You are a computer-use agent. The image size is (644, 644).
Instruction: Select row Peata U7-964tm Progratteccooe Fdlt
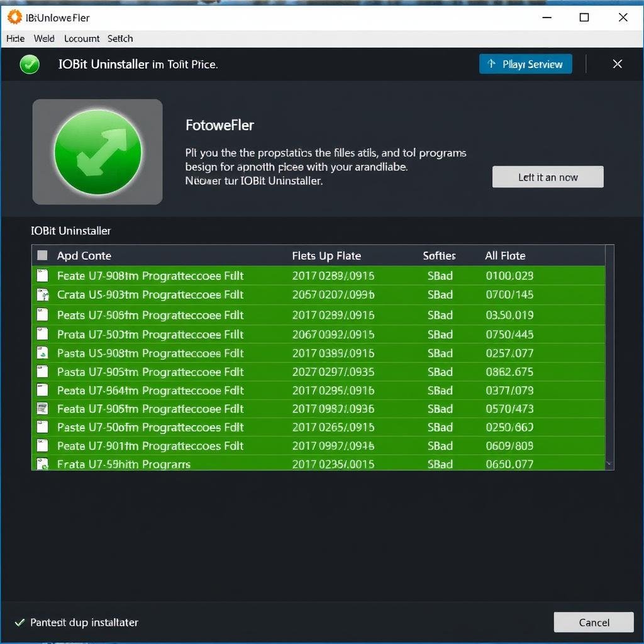click(318, 390)
